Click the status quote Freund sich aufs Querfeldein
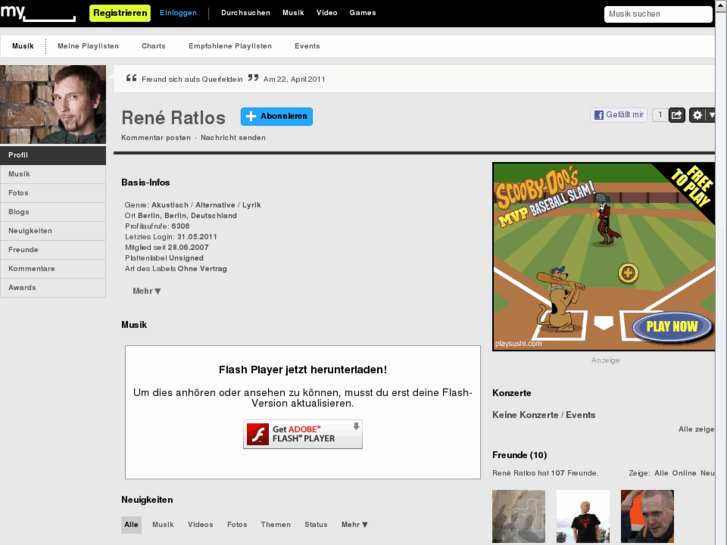Image resolution: width=727 pixels, height=545 pixels. tap(192, 79)
